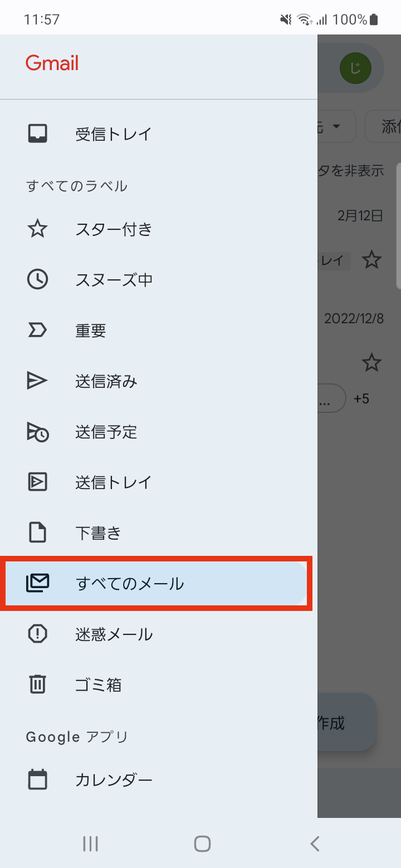Tap the +5 attachments indicator
The height and width of the screenshot is (868, 401).
[x=361, y=398]
